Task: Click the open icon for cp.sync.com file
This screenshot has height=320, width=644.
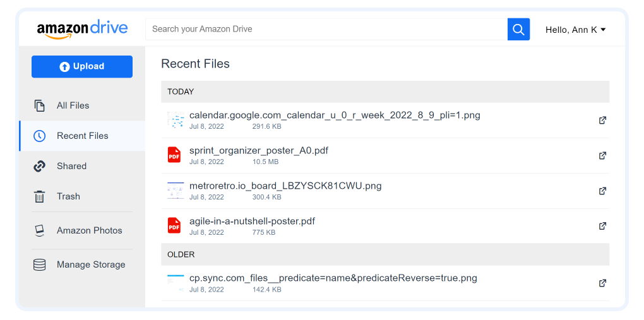Action: point(602,283)
